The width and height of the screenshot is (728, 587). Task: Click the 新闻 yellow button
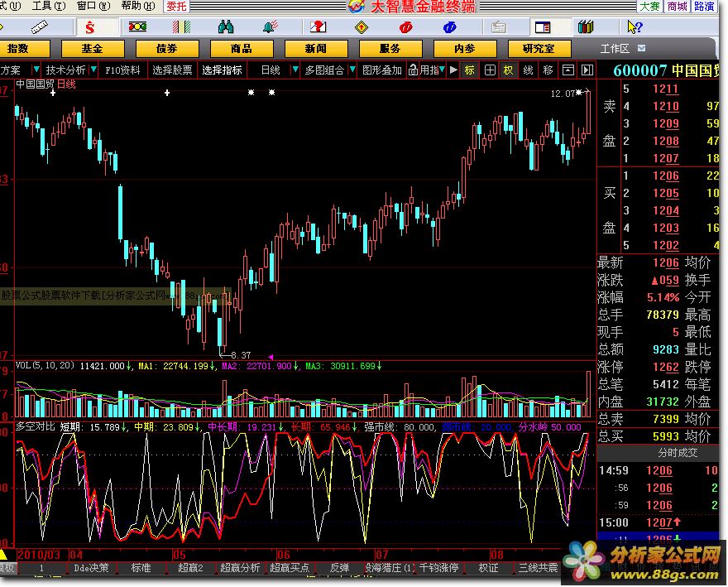coord(316,48)
